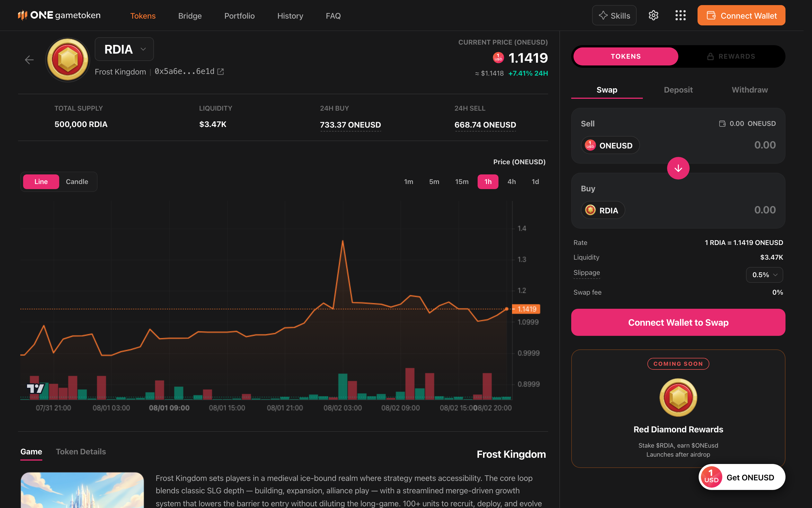Click the wallet balance icon in Sell box

pyautogui.click(x=722, y=124)
